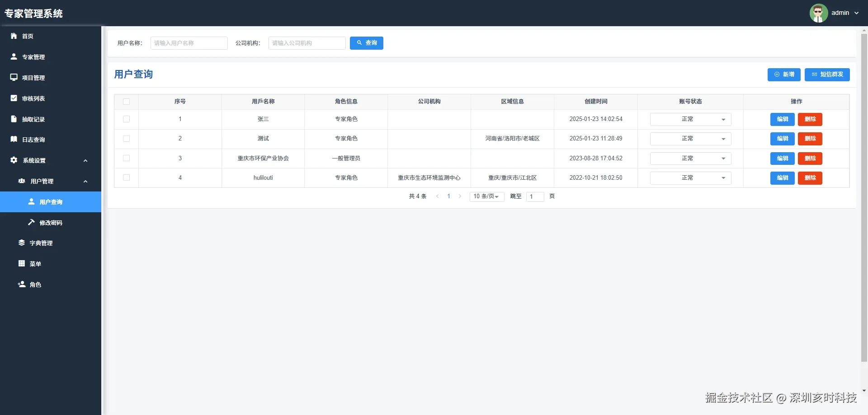This screenshot has height=415, width=868.
Task: Go to 专家管理 menu item
Action: pyautogui.click(x=51, y=57)
